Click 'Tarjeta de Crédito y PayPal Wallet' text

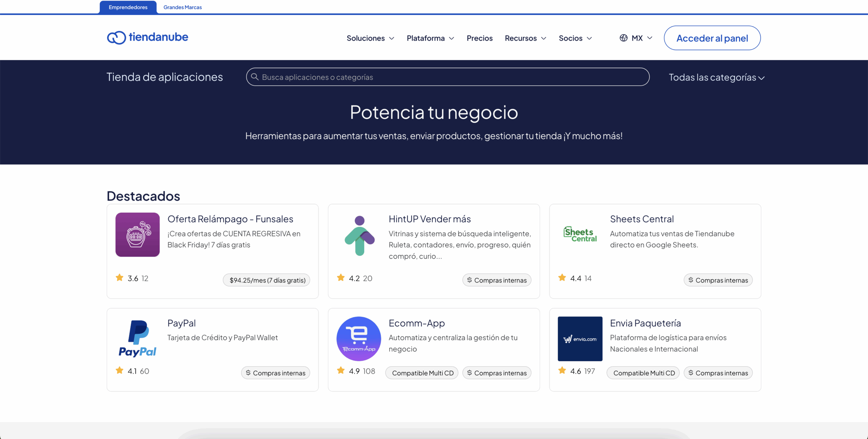222,337
